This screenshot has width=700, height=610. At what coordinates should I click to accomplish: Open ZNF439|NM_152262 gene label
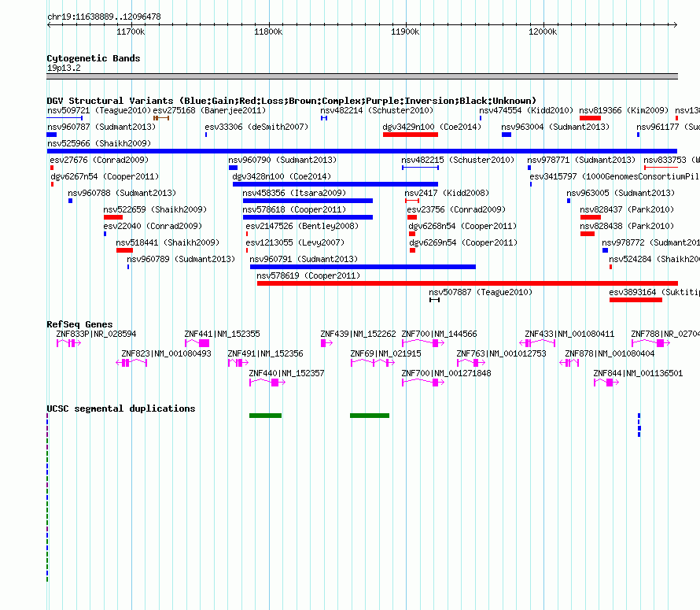[x=358, y=334]
